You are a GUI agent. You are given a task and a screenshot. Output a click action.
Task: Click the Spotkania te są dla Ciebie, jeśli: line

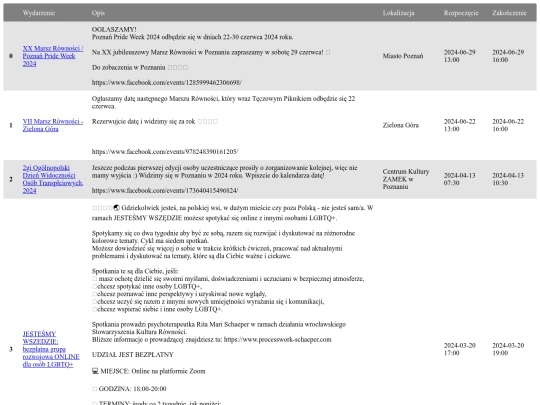click(x=135, y=271)
